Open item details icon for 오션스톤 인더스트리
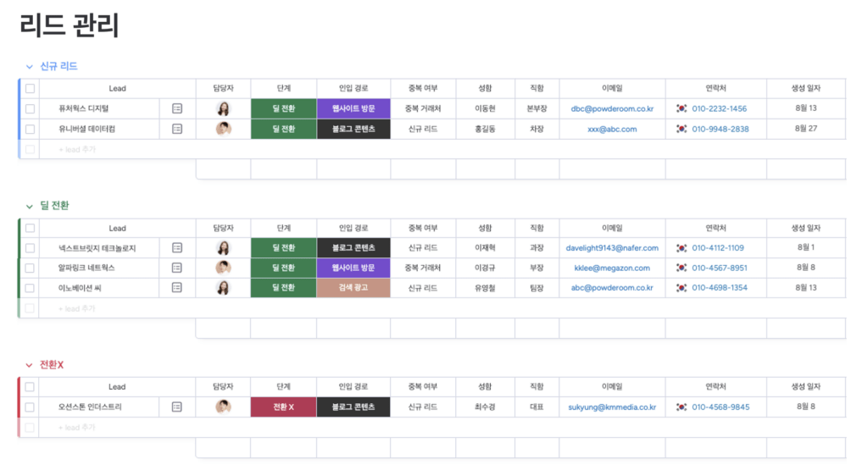Viewport: 868px width, 465px height. pyautogui.click(x=177, y=407)
